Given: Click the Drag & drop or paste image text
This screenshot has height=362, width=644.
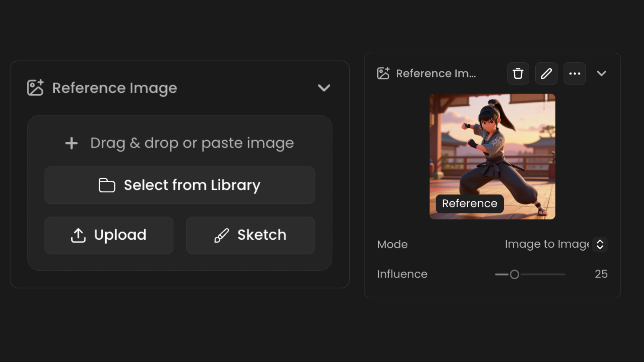Looking at the screenshot, I should coord(192,143).
